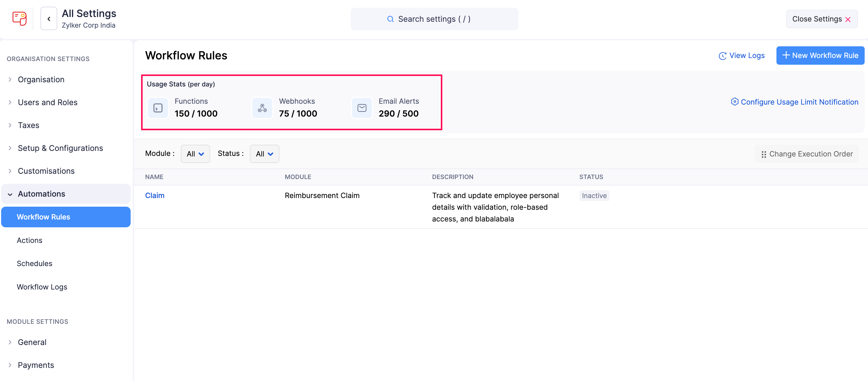
Task: Click the Webhooks usage stat icon
Action: [262, 108]
